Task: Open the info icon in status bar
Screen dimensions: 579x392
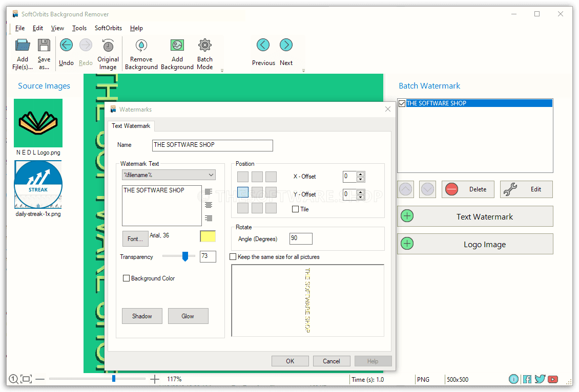Action: click(x=513, y=379)
